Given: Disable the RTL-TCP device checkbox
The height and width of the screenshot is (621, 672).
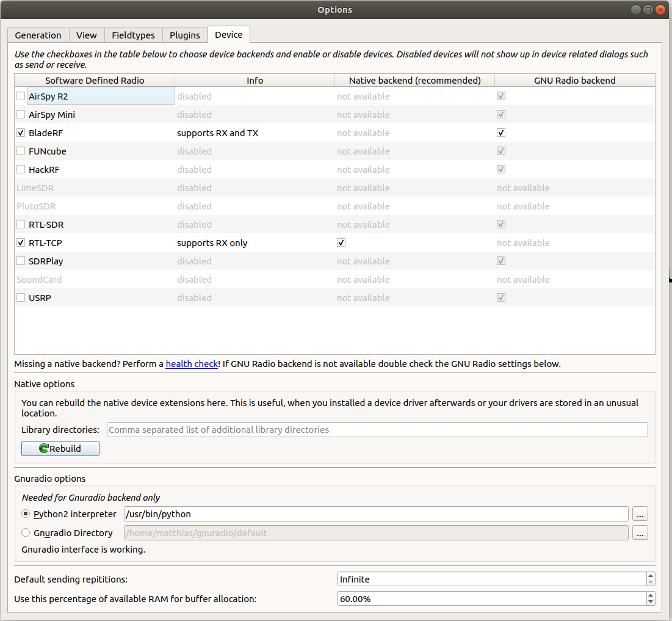Looking at the screenshot, I should (x=21, y=243).
